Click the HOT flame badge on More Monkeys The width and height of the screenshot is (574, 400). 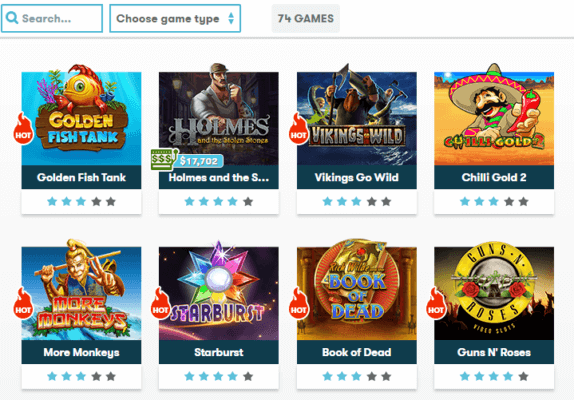[23, 303]
